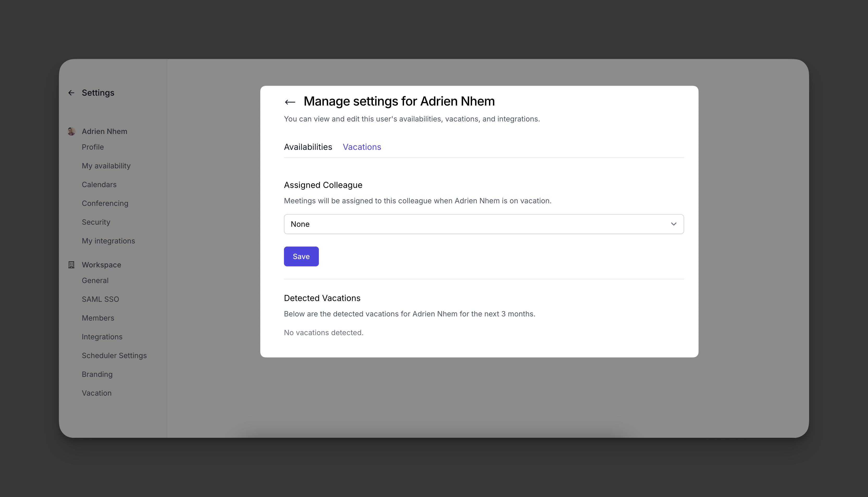Select the Vacations tab
Viewport: 868px width, 497px height.
coord(362,147)
